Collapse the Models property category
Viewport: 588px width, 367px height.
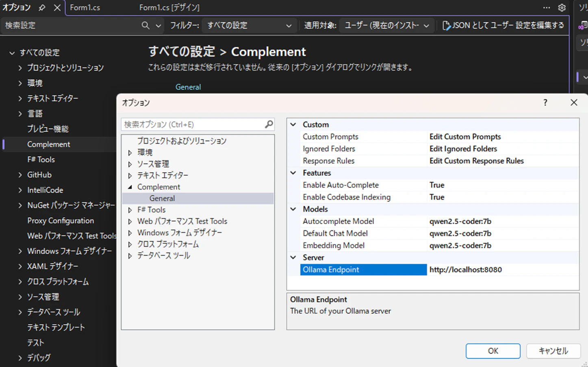[293, 209]
